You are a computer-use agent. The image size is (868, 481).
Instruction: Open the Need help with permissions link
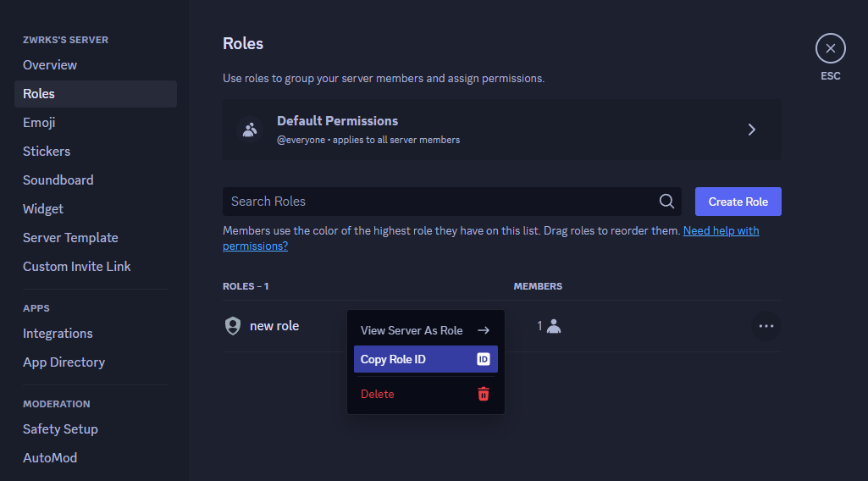coord(490,238)
